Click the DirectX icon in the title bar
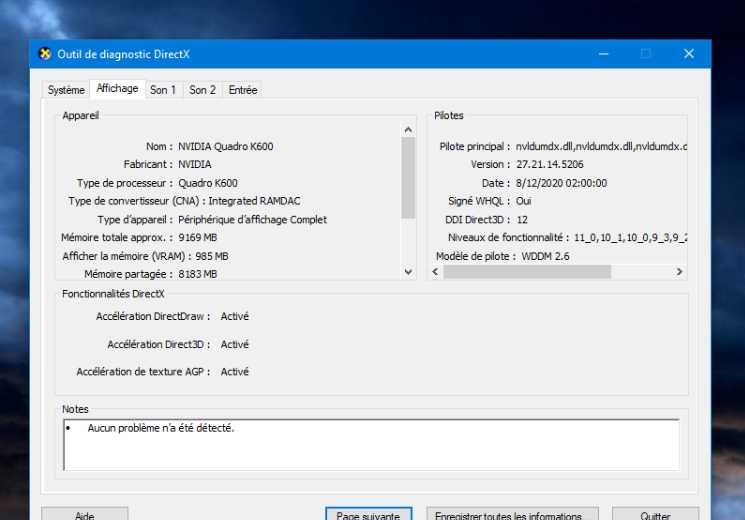Image resolution: width=745 pixels, height=520 pixels. point(44,54)
